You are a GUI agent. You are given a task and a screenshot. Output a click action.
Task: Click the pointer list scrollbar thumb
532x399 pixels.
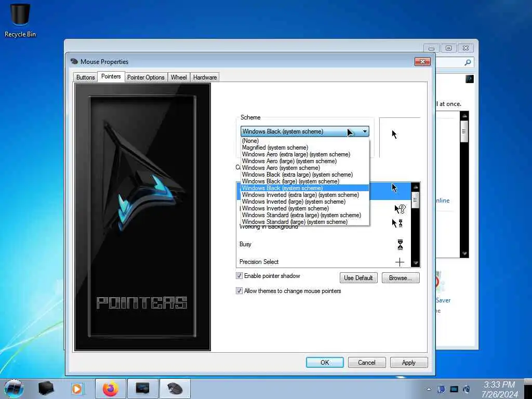[415, 200]
